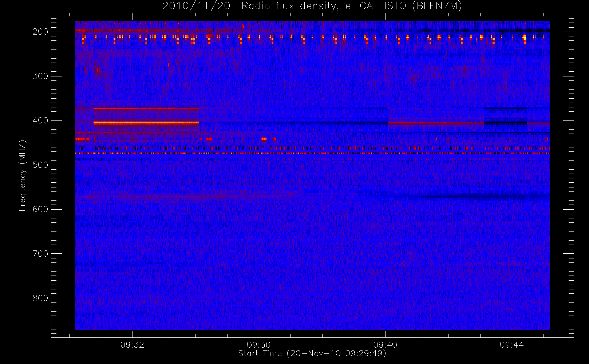Click the 09:36 time tick label
This screenshot has width=589, height=364.
coord(259,345)
